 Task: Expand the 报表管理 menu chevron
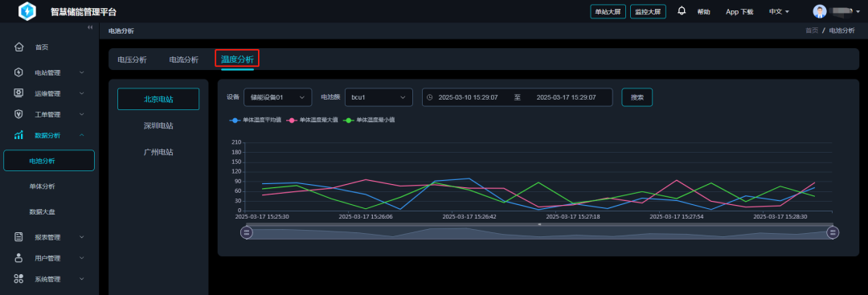click(x=81, y=237)
